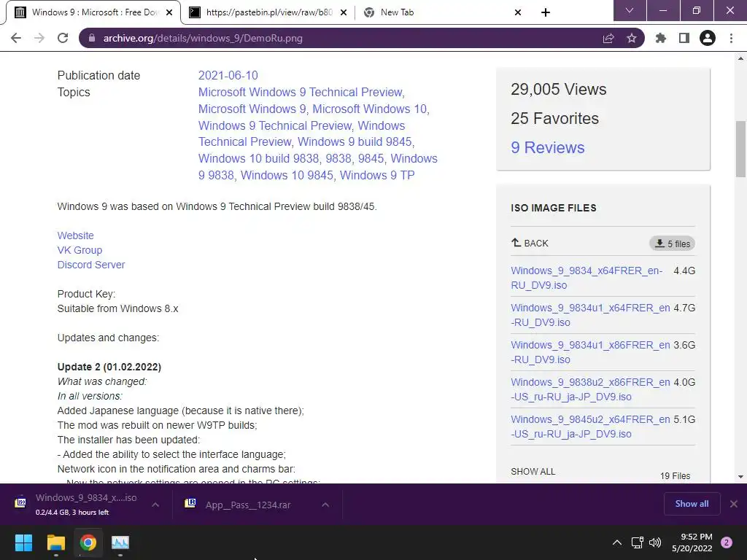Click the scrollbar down arrow
The width and height of the screenshot is (747, 560).
tap(740, 477)
